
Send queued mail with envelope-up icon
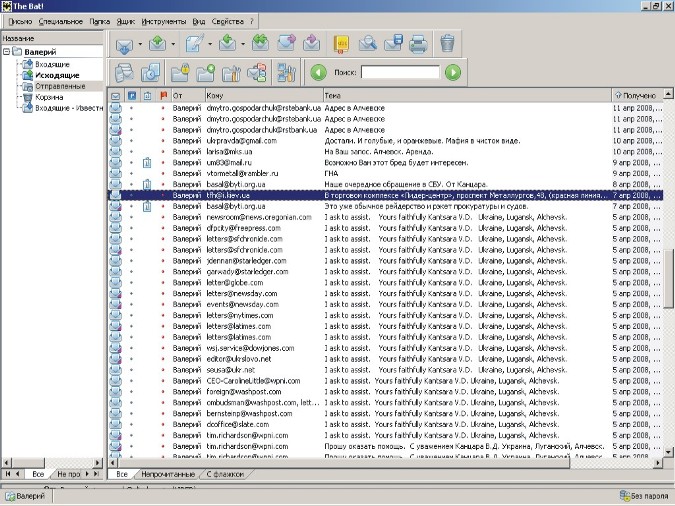tap(158, 44)
